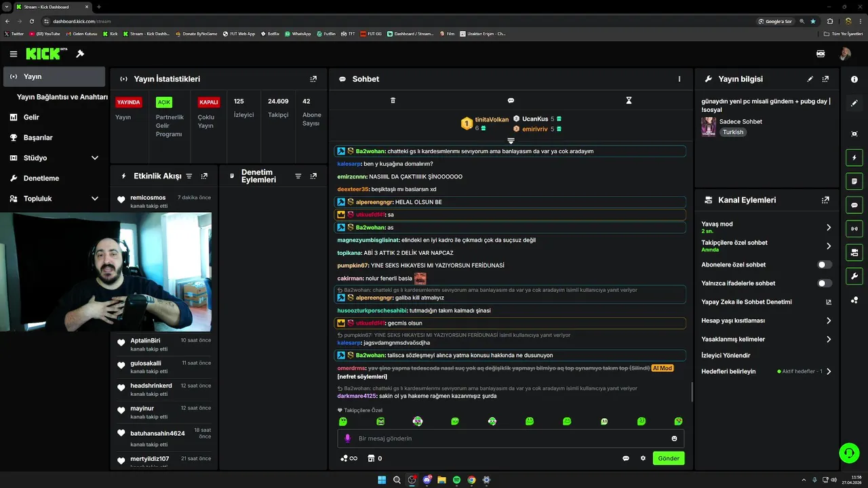Click the AÇIK partner program badge
Viewport: 868px width, 488px height.
tap(164, 102)
